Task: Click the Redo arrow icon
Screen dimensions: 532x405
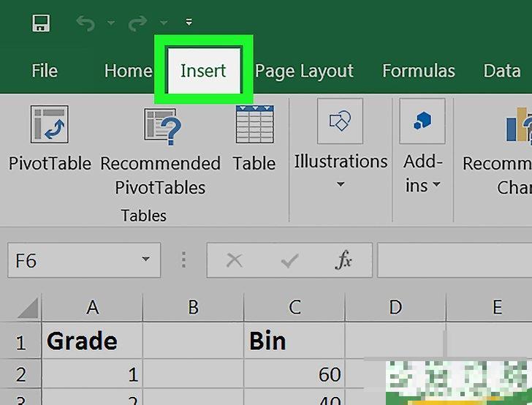Action: click(x=137, y=23)
